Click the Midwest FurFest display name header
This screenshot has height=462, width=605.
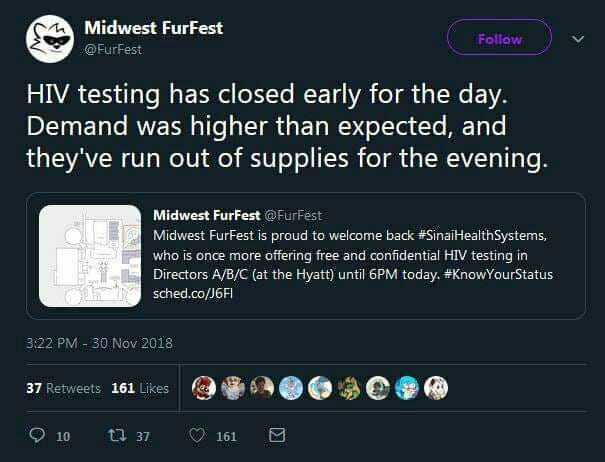coord(153,27)
